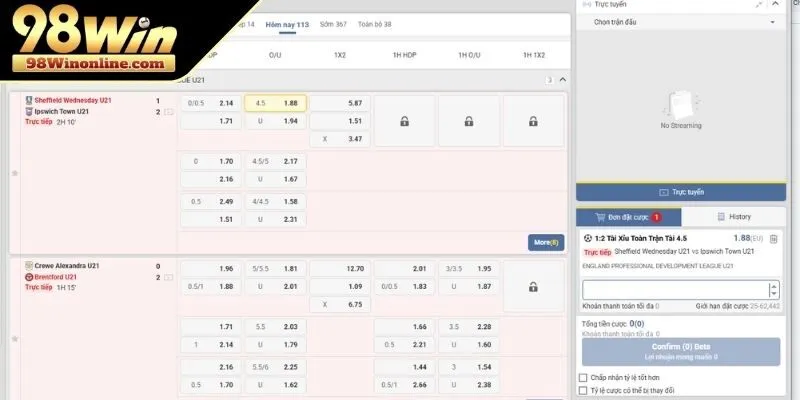800x400 pixels.
Task: Select the 5.87 odds in 1X2 column
Action: pos(340,103)
